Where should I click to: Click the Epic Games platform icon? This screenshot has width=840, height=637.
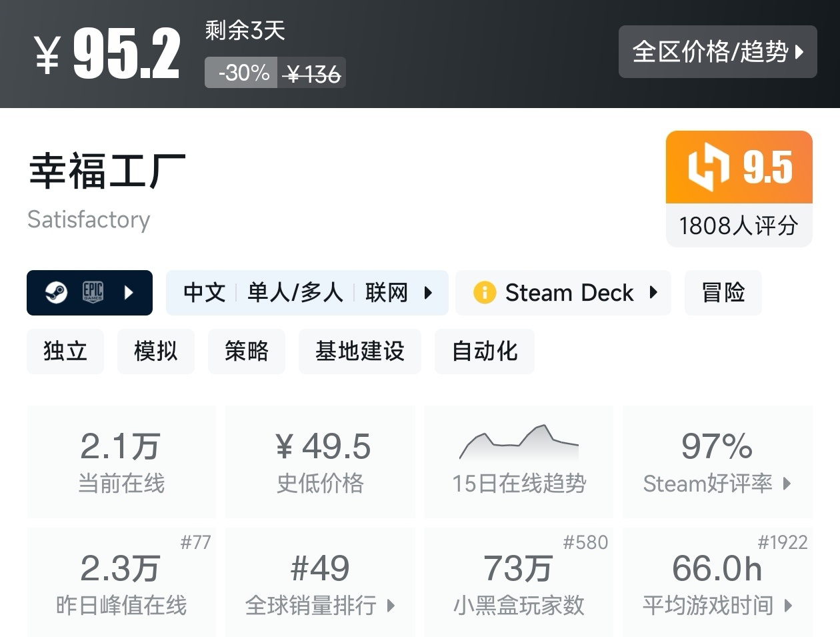click(93, 292)
